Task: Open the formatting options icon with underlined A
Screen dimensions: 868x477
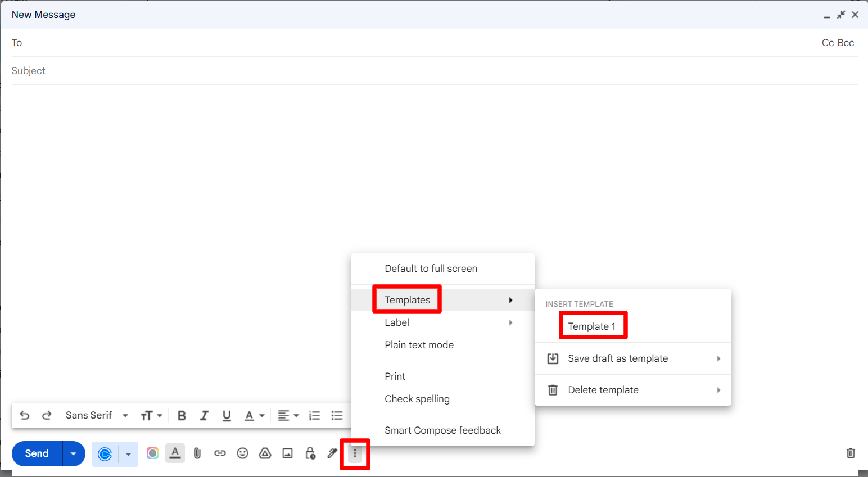Action: click(x=175, y=453)
